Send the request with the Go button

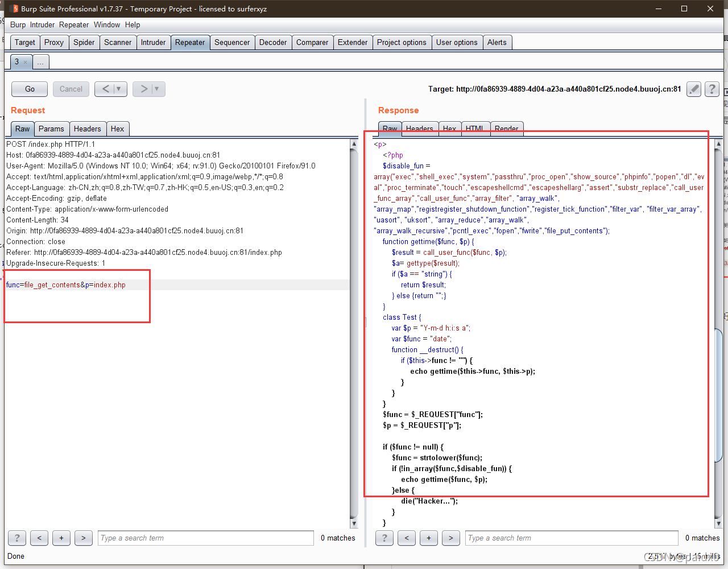click(30, 89)
